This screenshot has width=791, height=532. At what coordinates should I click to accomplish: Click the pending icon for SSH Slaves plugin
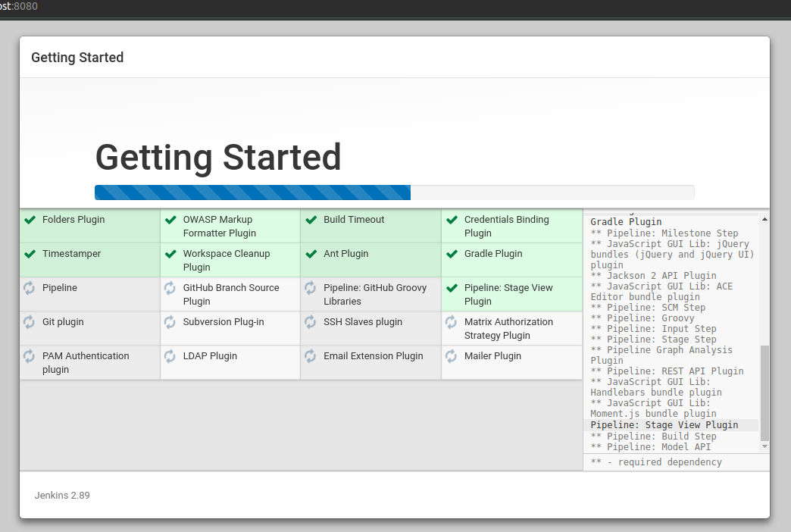[310, 322]
